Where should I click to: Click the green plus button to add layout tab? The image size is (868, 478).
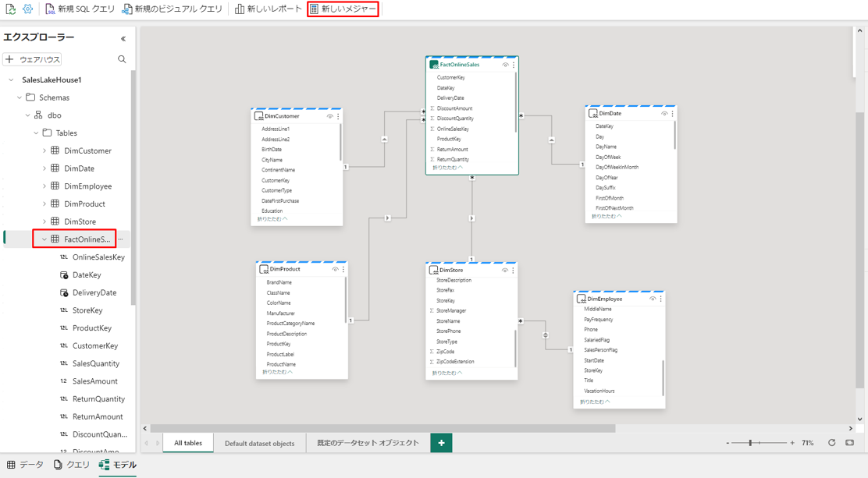[x=441, y=443]
